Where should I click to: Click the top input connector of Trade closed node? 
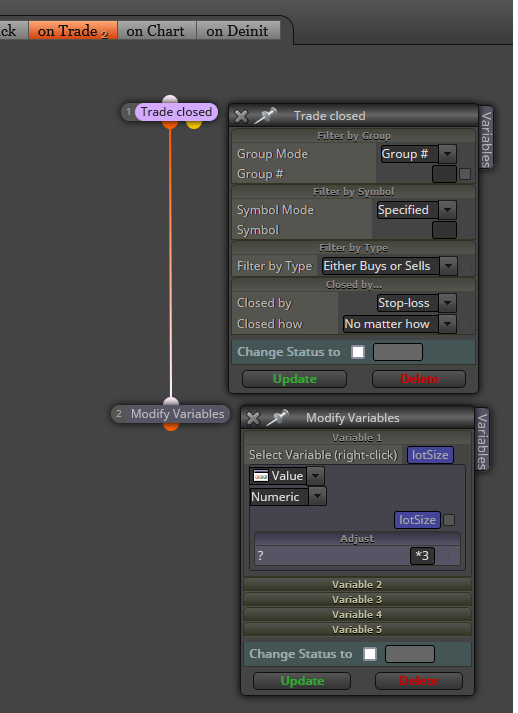pos(170,99)
